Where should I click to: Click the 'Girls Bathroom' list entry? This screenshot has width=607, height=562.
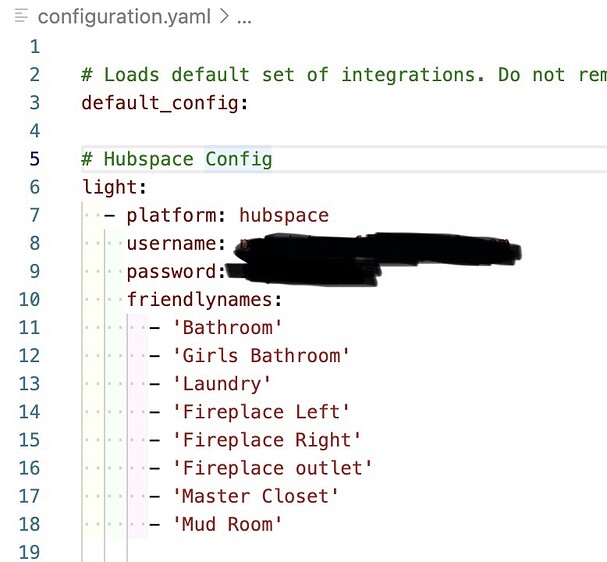tap(262, 355)
